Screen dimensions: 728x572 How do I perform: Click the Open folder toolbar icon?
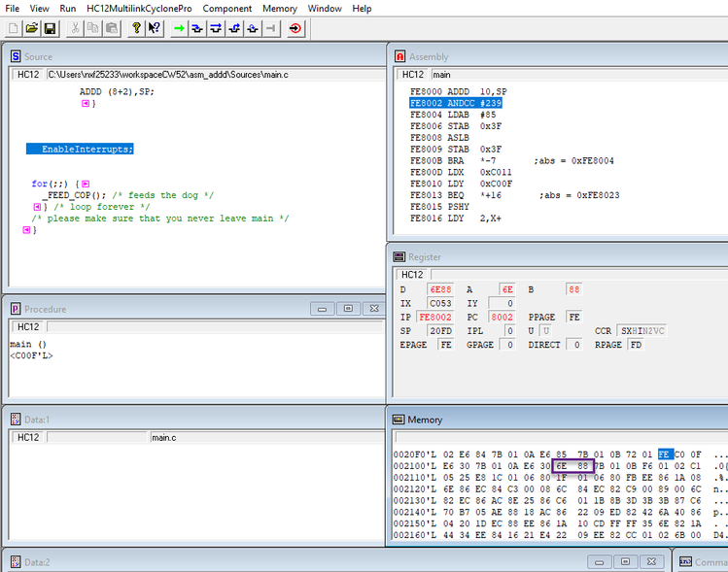point(32,28)
